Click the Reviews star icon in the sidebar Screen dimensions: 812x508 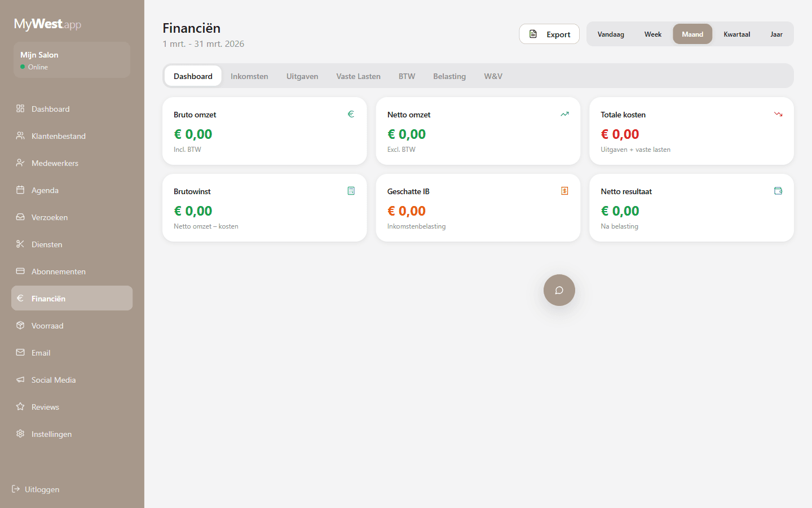click(20, 407)
